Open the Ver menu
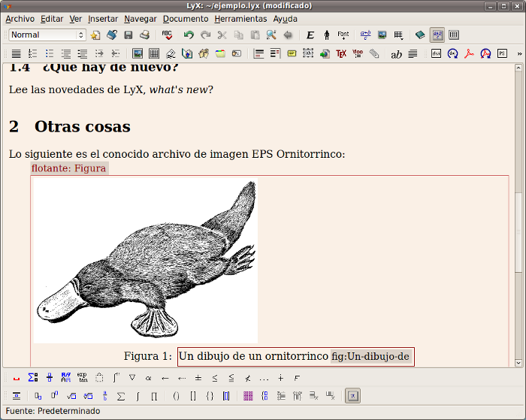Image resolution: width=526 pixels, height=420 pixels. point(75,19)
